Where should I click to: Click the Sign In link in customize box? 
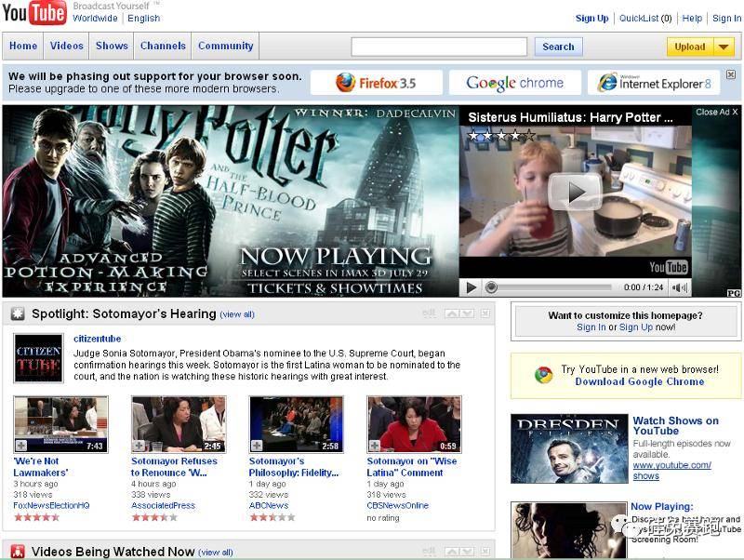click(x=591, y=327)
